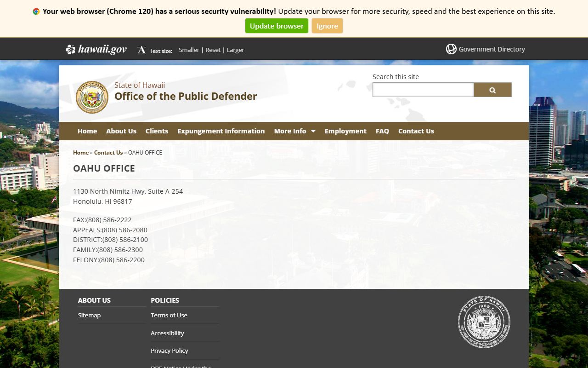The image size is (588, 368).
Task: Click the Larger text size link
Action: tap(235, 50)
